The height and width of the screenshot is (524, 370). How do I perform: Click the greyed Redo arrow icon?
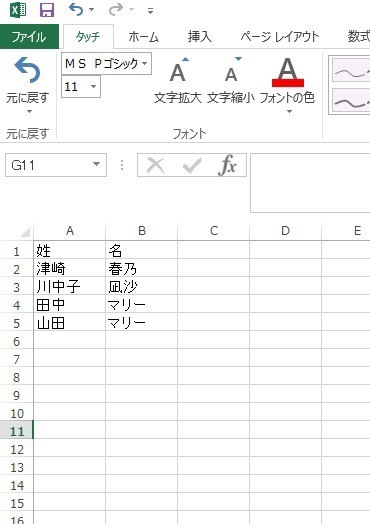point(116,9)
